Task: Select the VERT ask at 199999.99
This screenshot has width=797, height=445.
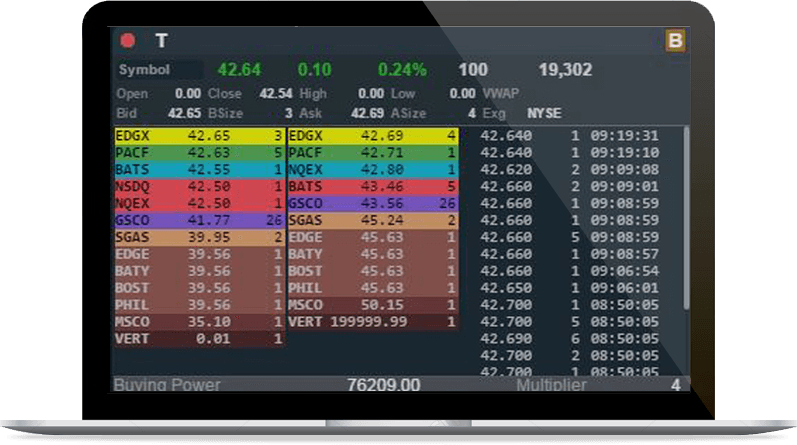Action: pos(372,322)
